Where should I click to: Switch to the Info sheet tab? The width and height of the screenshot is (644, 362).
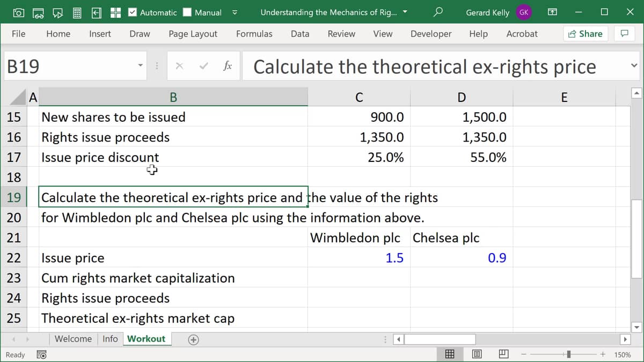110,339
